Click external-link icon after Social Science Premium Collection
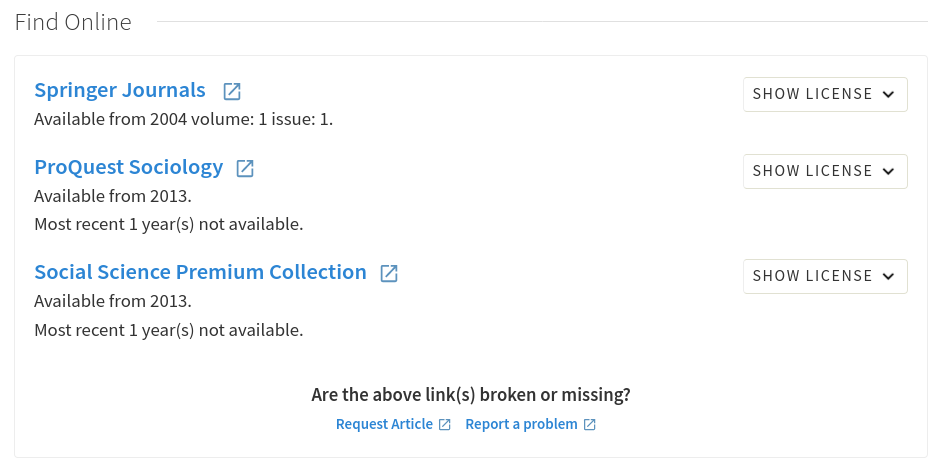Viewport: 948px width, 476px height. 389,273
